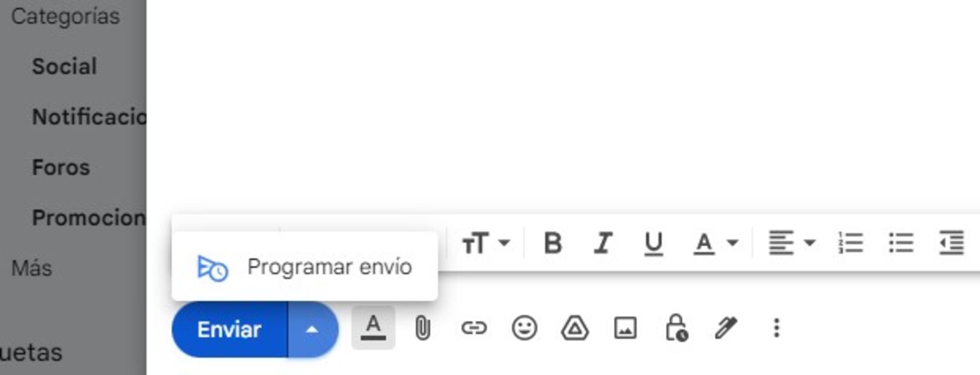Open the text alignment dropdown
The image size is (980, 375).
click(x=791, y=243)
